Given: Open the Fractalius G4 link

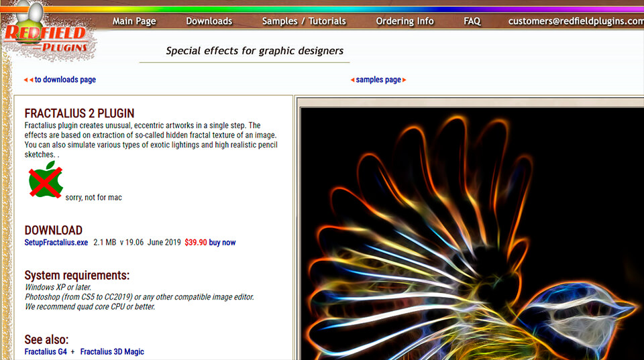Looking at the screenshot, I should click(x=46, y=352).
